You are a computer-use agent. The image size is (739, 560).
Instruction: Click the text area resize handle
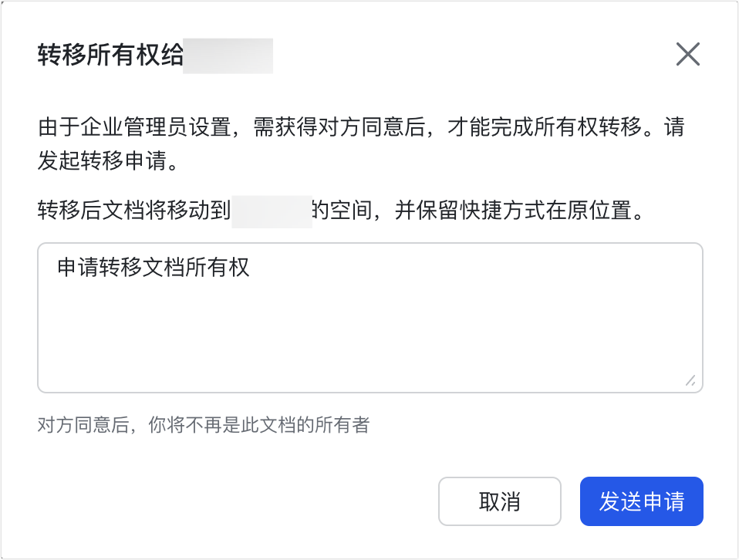[690, 380]
